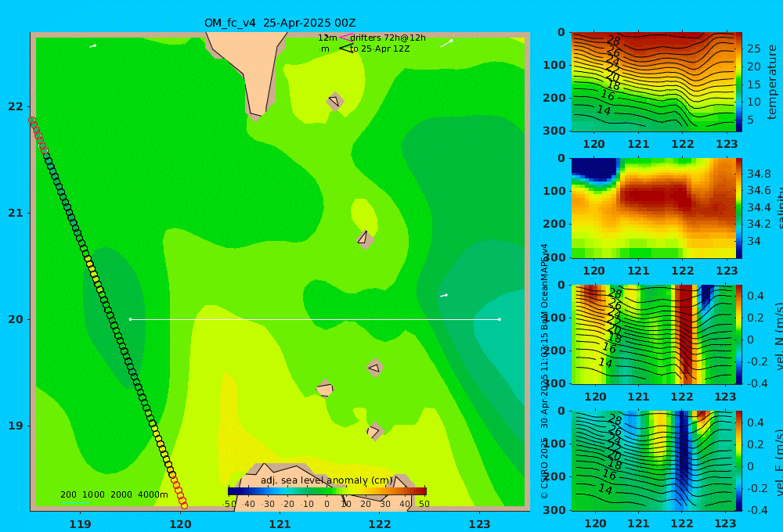Click the vel. E colorbar
The width and height of the screenshot is (783, 532).
point(738,461)
